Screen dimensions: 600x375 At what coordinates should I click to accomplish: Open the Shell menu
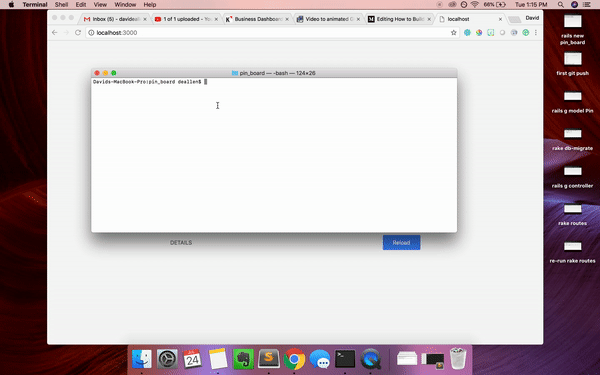(x=61, y=5)
